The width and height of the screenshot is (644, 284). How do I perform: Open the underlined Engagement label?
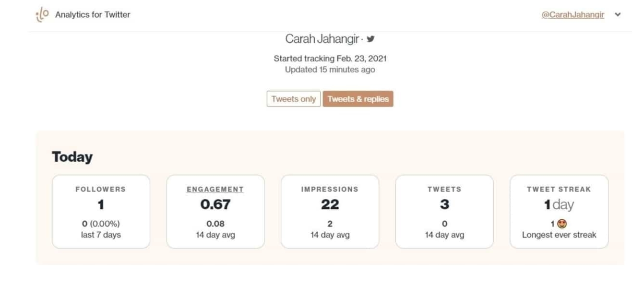click(215, 189)
